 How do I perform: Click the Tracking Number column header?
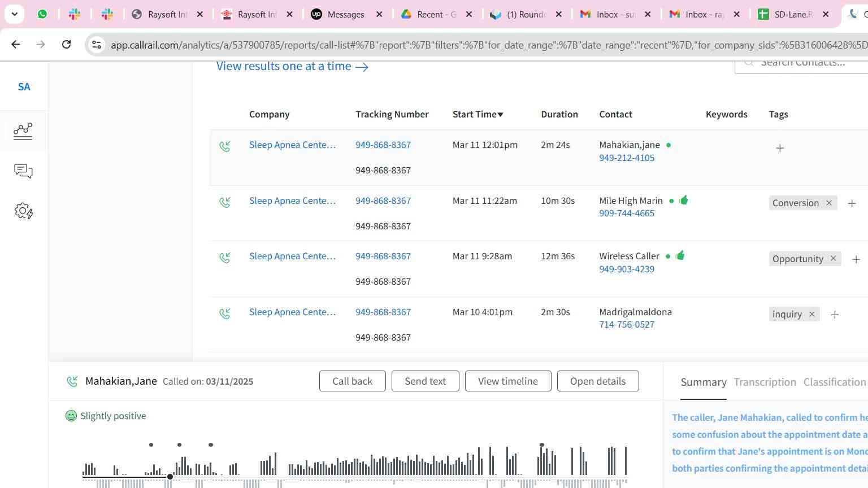coord(392,114)
